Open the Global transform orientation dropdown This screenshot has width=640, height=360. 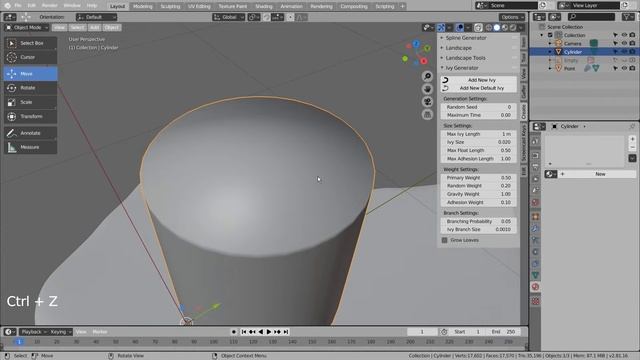tap(229, 17)
